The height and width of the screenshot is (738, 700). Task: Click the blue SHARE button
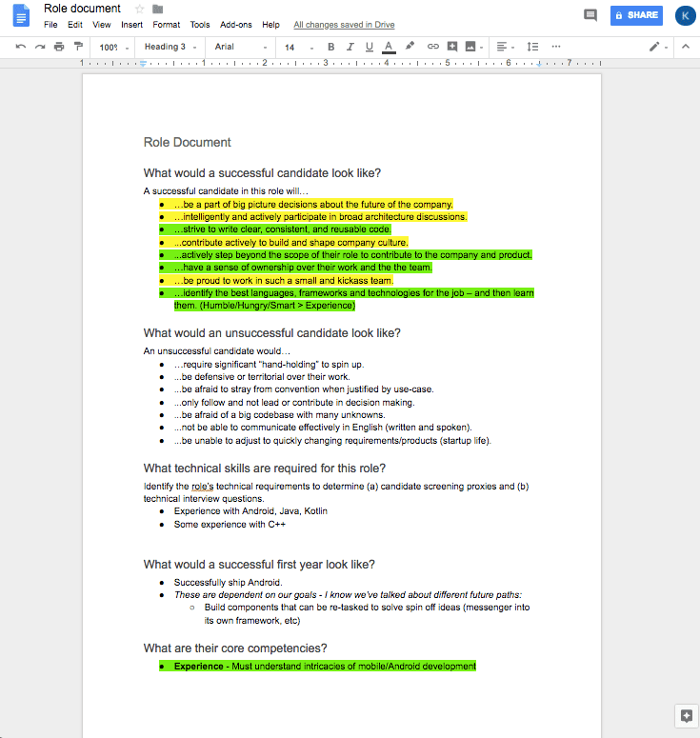pyautogui.click(x=636, y=15)
